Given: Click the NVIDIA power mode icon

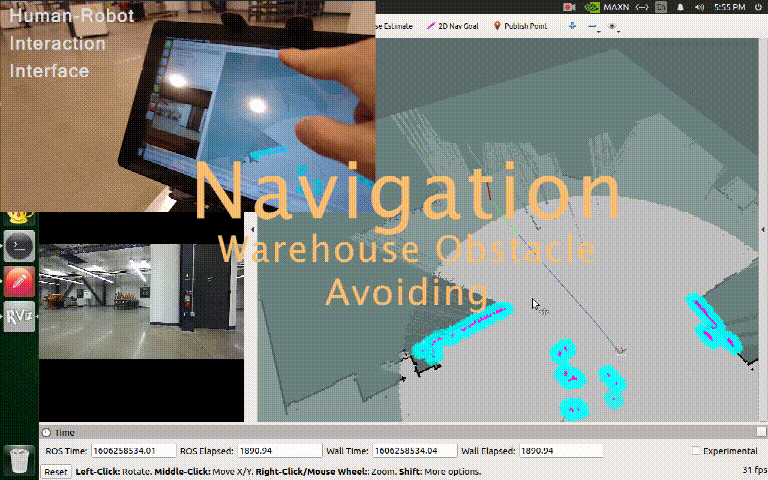Looking at the screenshot, I should [x=592, y=7].
